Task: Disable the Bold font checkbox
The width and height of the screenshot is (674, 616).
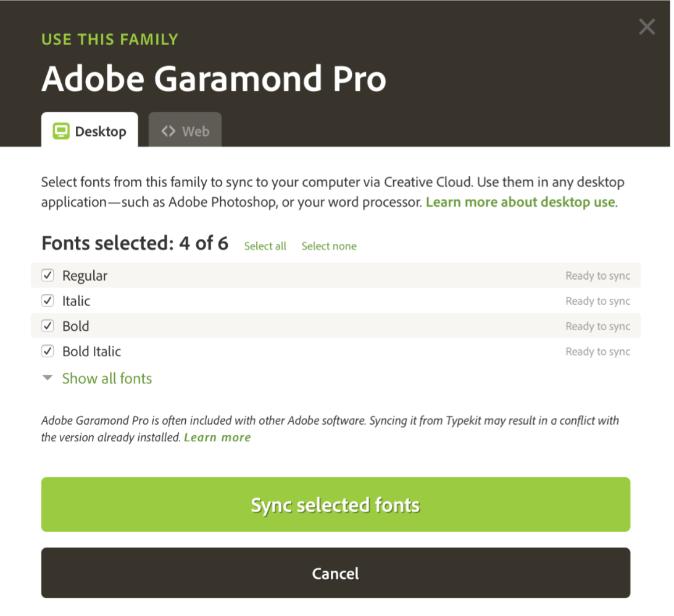Action: click(x=48, y=326)
